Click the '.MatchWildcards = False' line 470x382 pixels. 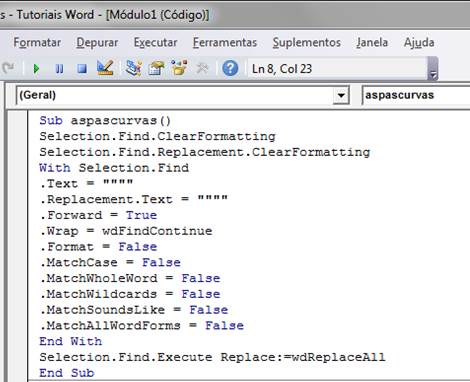[x=130, y=294]
